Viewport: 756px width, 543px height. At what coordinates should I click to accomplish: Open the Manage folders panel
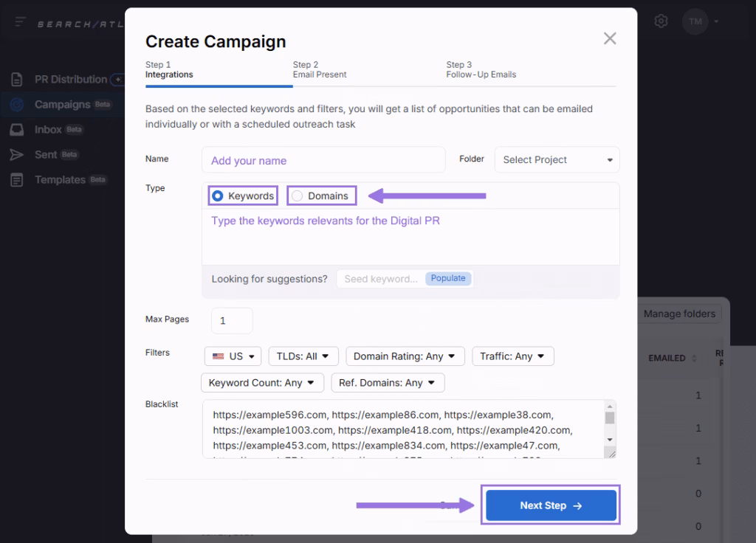(679, 314)
